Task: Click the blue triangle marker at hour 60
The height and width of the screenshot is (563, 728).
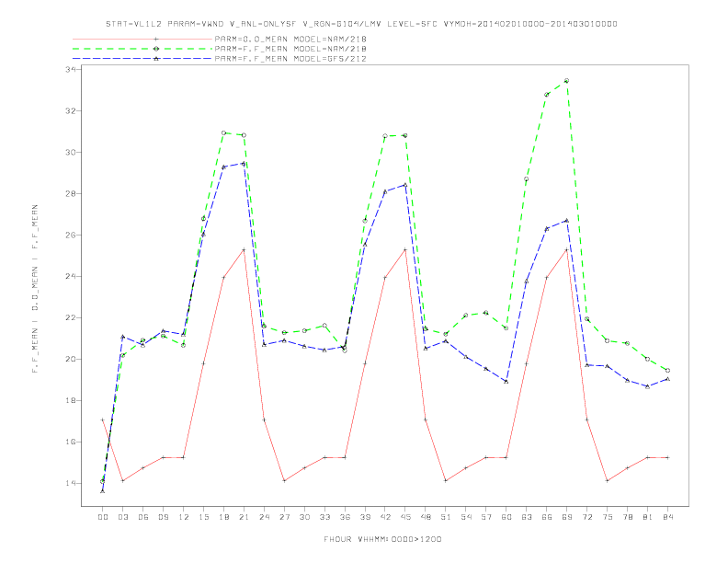Action: (x=506, y=382)
